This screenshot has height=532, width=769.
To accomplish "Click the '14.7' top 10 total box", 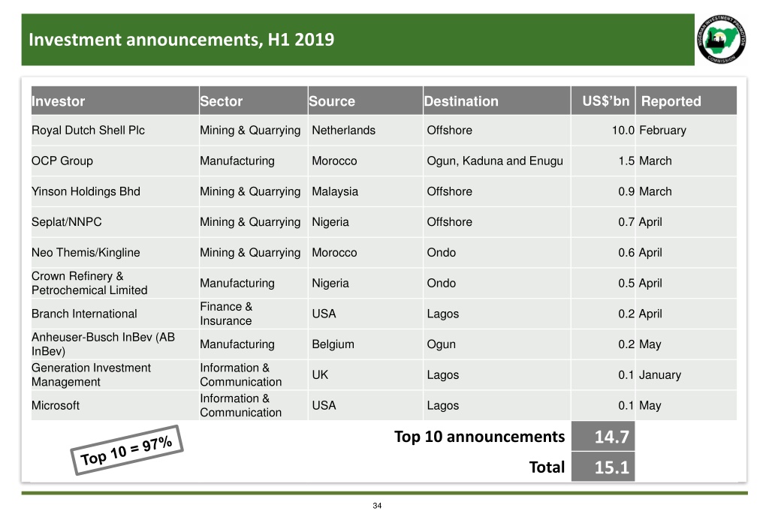I will 603,436.
